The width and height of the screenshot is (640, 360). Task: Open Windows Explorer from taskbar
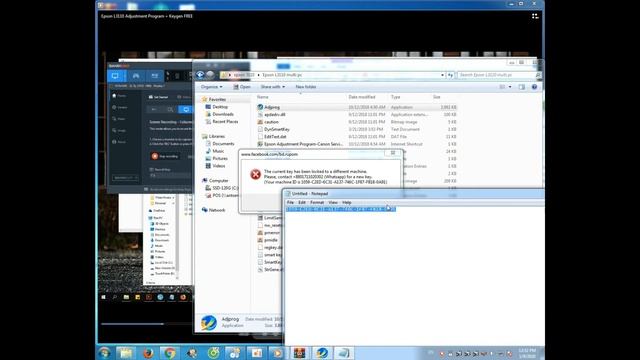pos(126,353)
